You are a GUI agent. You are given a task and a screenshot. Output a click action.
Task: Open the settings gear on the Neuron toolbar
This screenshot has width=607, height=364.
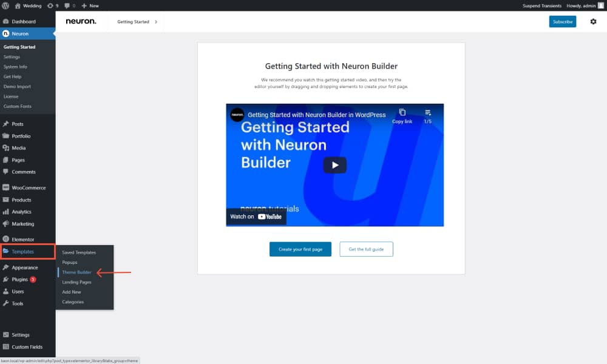(593, 21)
